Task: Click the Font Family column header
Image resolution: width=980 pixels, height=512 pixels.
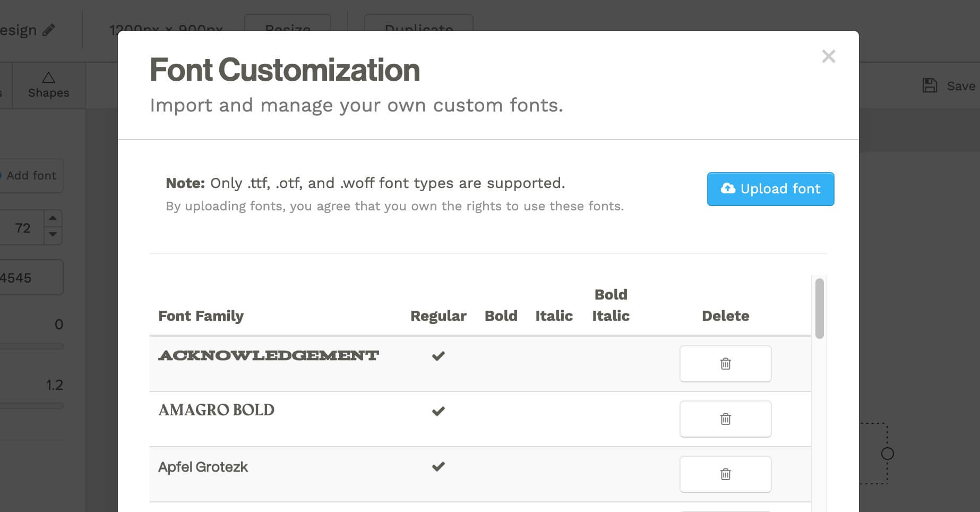Action: pyautogui.click(x=201, y=316)
